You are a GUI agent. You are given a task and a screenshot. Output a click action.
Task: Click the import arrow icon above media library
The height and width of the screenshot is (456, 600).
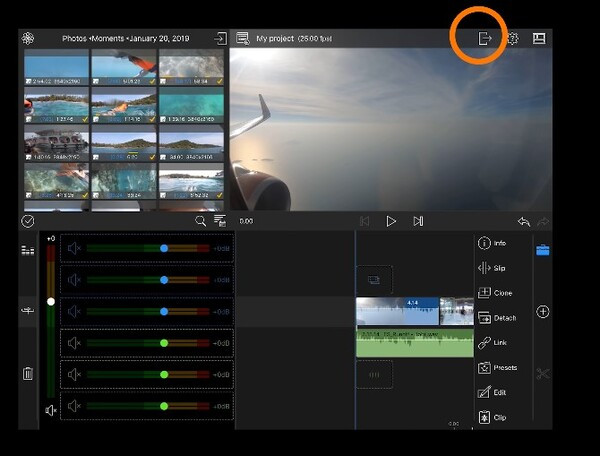click(x=220, y=38)
